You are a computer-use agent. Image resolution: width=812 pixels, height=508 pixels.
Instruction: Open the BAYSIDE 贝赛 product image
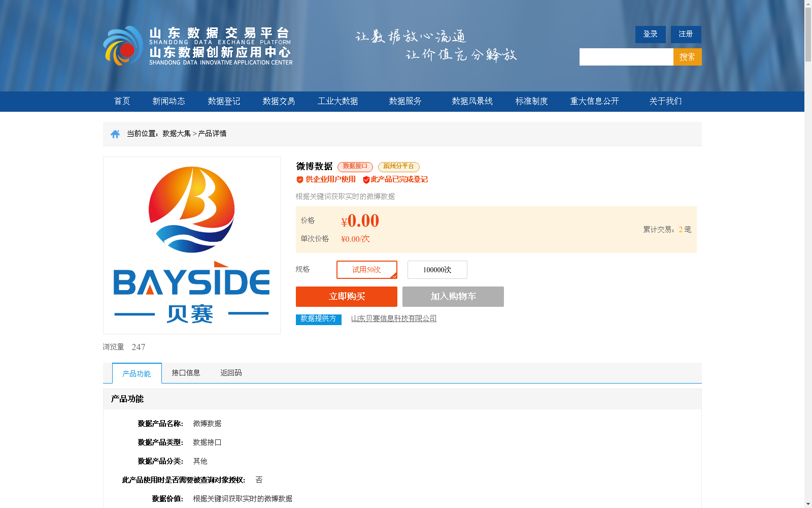[x=192, y=245]
